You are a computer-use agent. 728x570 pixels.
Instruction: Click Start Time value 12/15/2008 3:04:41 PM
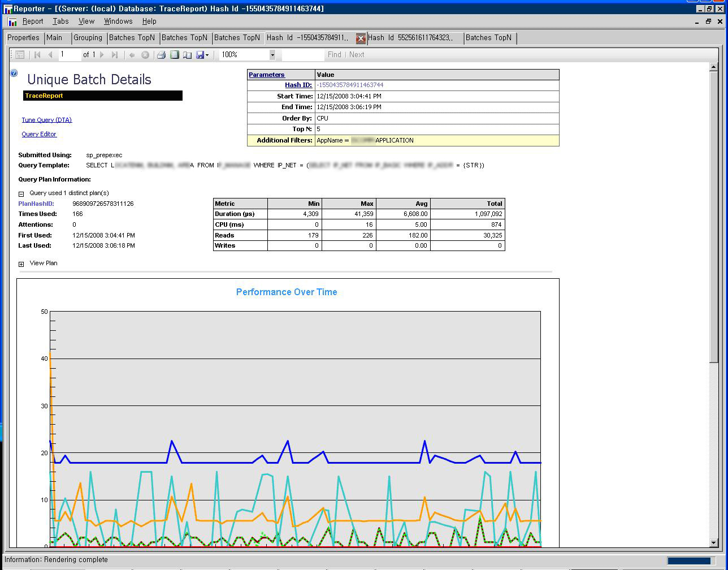pos(349,96)
